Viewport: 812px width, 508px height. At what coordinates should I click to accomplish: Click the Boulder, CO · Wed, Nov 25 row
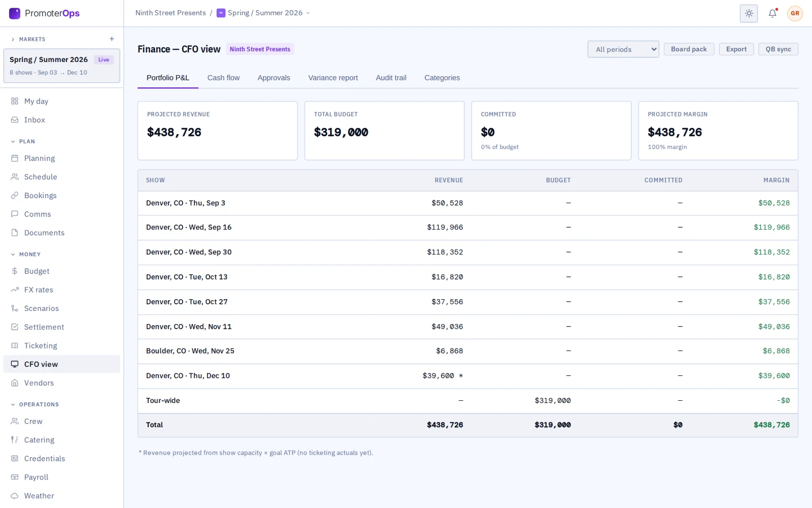467,351
